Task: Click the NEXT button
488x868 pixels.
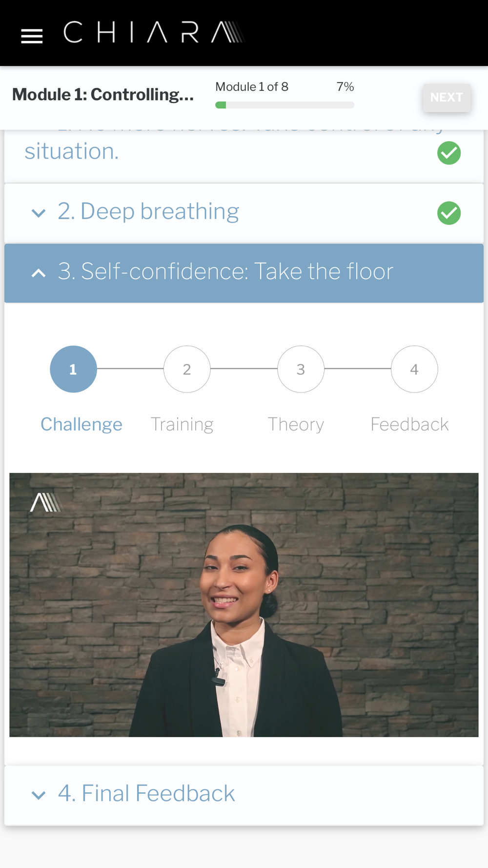Action: (x=447, y=98)
